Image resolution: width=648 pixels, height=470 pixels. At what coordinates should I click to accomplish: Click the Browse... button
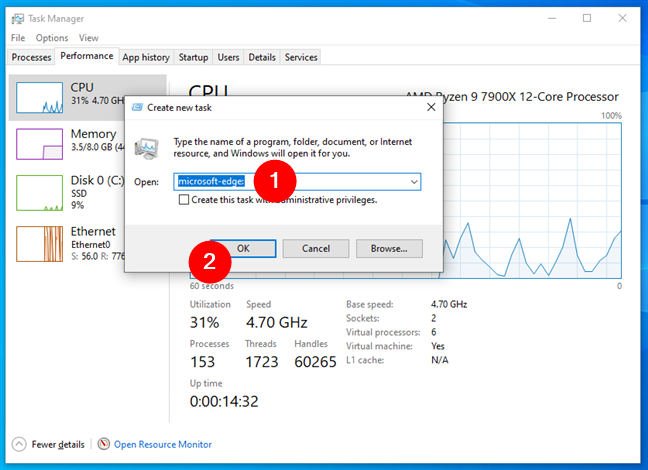coord(389,248)
